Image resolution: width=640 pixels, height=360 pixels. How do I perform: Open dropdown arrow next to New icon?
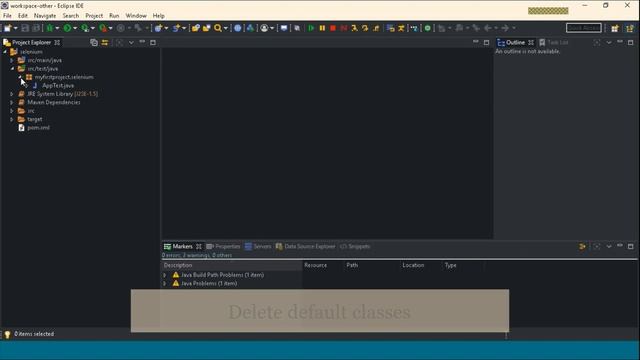(16, 28)
